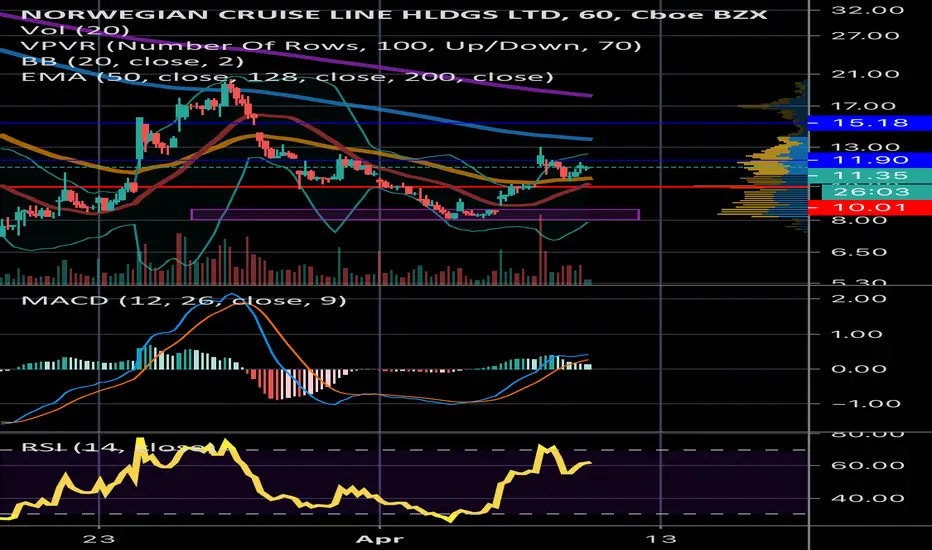
Task: Select the BB (20, close, 2) indicator
Action: (133, 61)
